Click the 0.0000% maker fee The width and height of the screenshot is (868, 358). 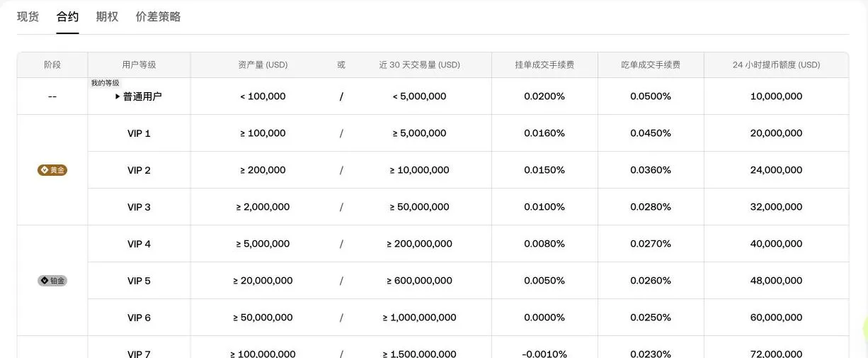(544, 318)
